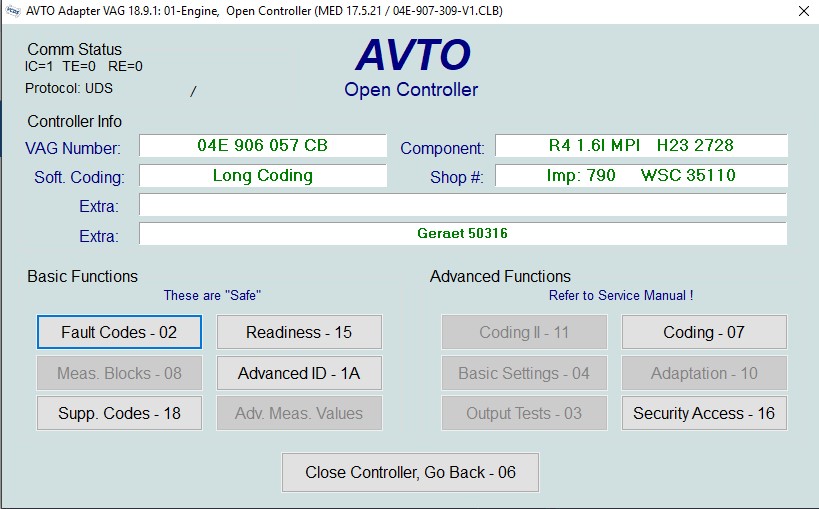Click the Protocol: UDS text
Screen dimensions: 819x509
pyautogui.click(x=68, y=88)
